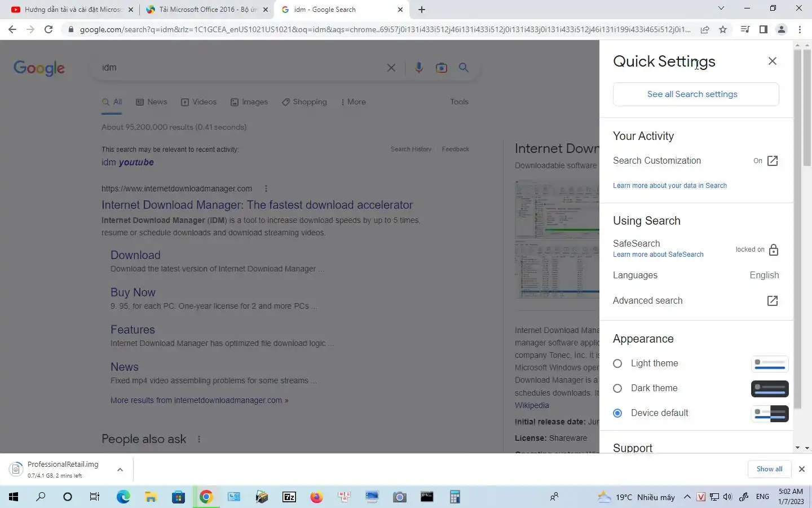This screenshot has height=508, width=812.
Task: Open three-dot menu beside internetdownloadmanager.com URL
Action: pyautogui.click(x=266, y=189)
